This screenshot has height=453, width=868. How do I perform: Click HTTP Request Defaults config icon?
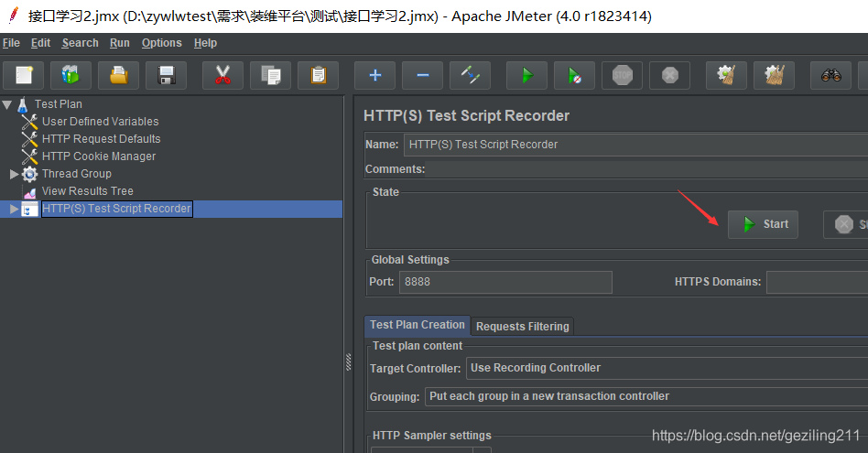pos(29,139)
